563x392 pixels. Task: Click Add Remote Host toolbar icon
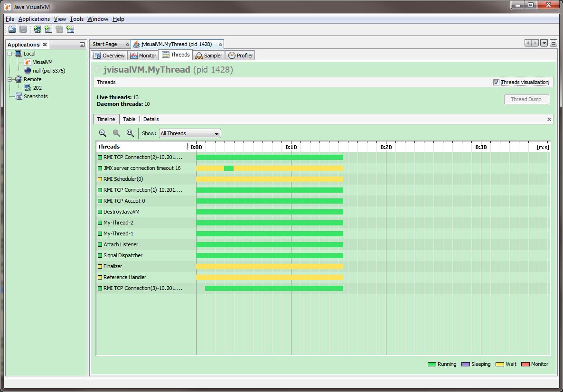[x=38, y=29]
